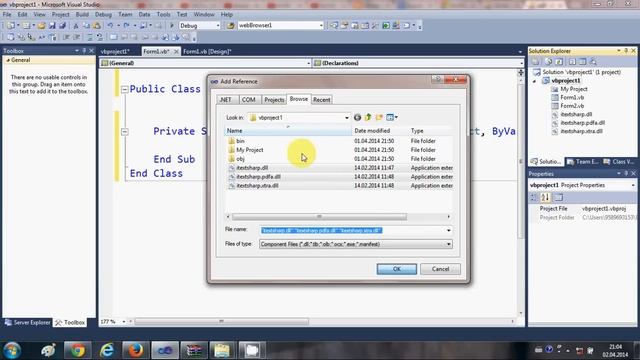Click the Save icon in main toolbar

pos(52,25)
